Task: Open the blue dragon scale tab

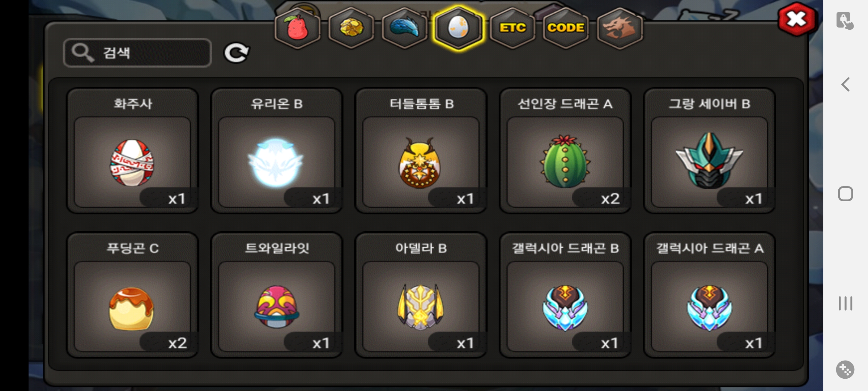Action: tap(405, 28)
